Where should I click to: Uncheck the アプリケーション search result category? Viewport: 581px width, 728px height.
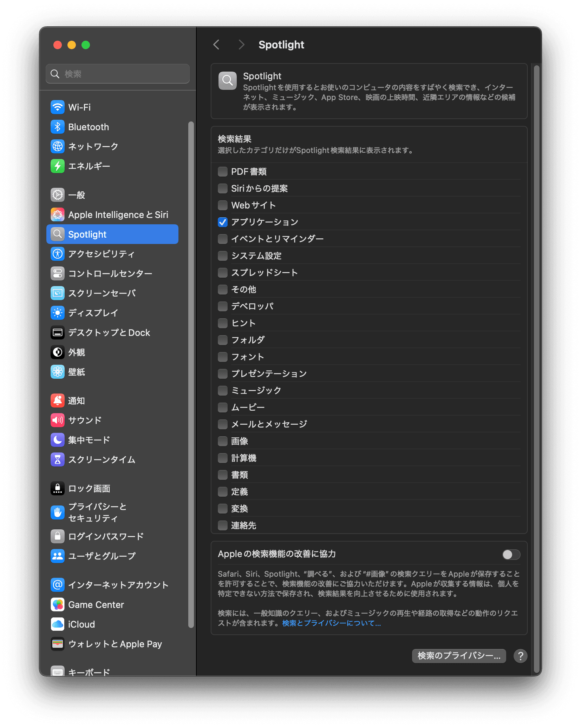coord(223,222)
